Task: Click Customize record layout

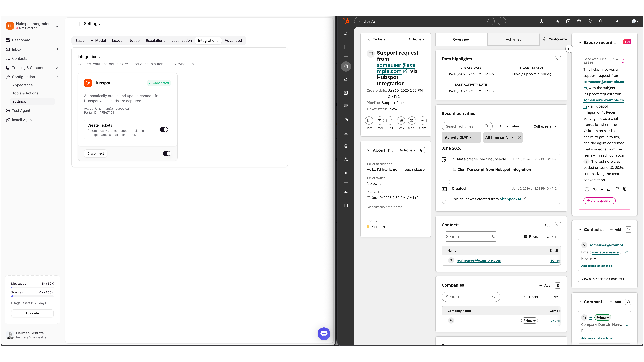Action: click(555, 39)
